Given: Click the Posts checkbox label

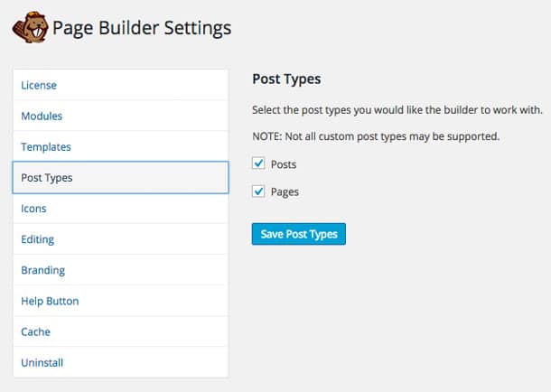Looking at the screenshot, I should pos(284,164).
